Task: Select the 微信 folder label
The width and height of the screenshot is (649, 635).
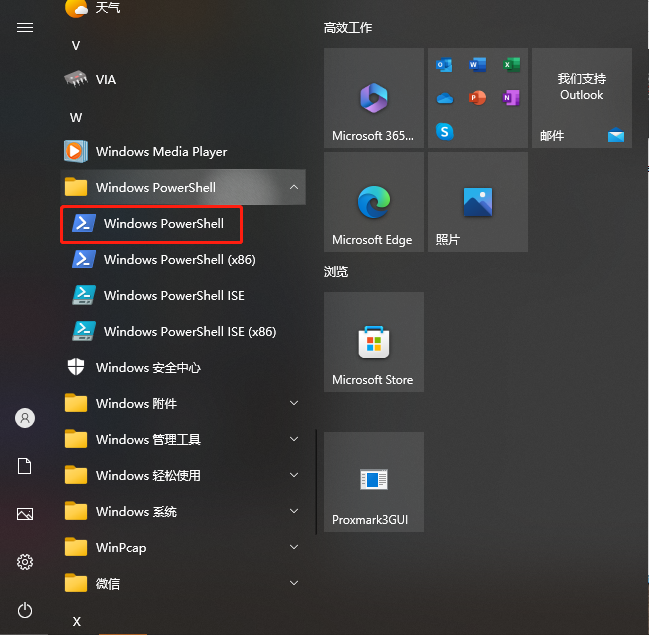Action: [x=108, y=584]
